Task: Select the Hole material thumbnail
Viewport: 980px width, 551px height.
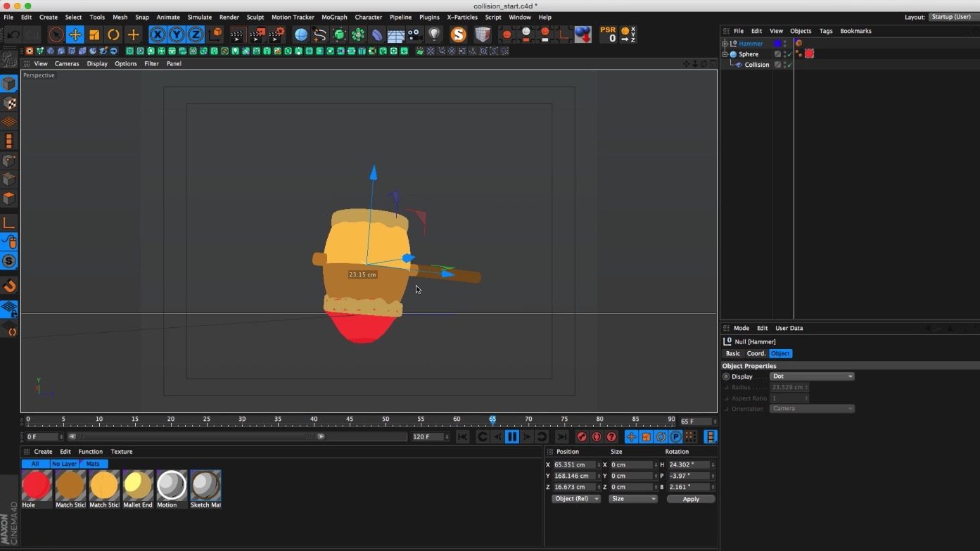Action: coord(37,486)
